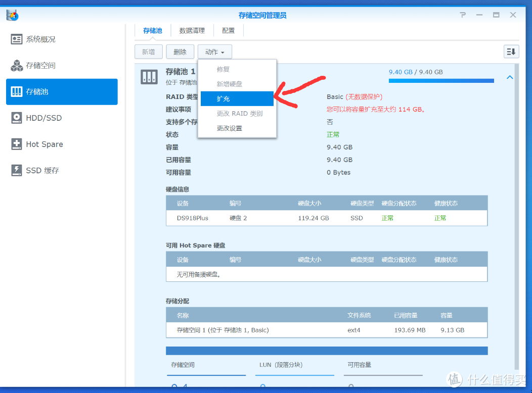
Task: Click the SSD disk type cell
Action: 357,218
